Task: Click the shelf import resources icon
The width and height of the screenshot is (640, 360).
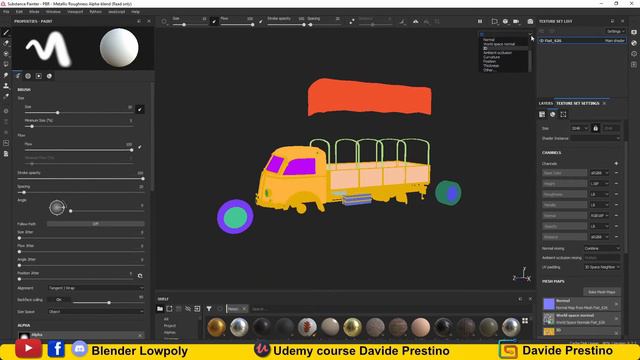Action: click(x=198, y=309)
